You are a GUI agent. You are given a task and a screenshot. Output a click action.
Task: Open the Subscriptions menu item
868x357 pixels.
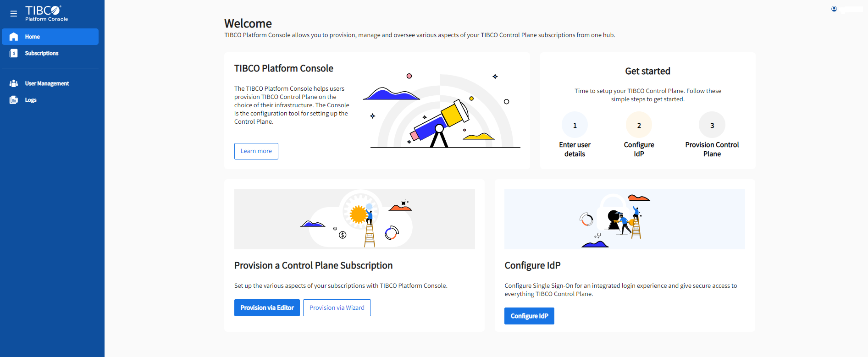[x=42, y=53]
